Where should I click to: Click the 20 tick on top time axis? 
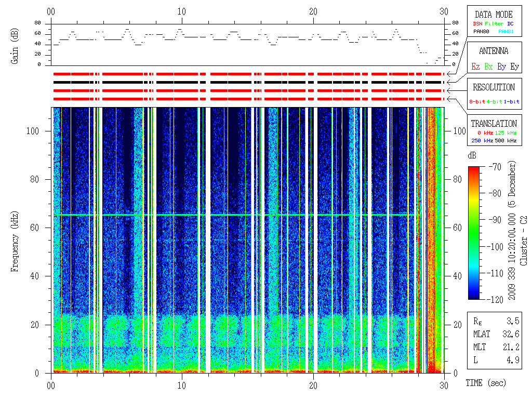[313, 11]
